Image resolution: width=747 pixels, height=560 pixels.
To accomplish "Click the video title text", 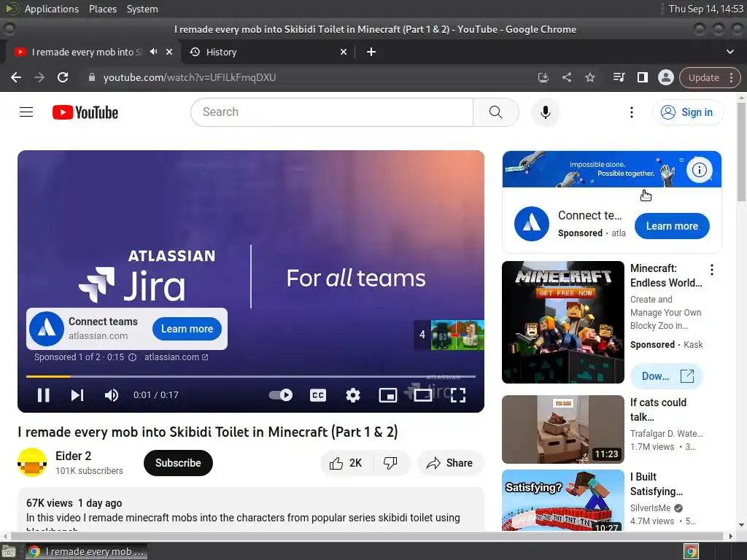I will [x=208, y=432].
